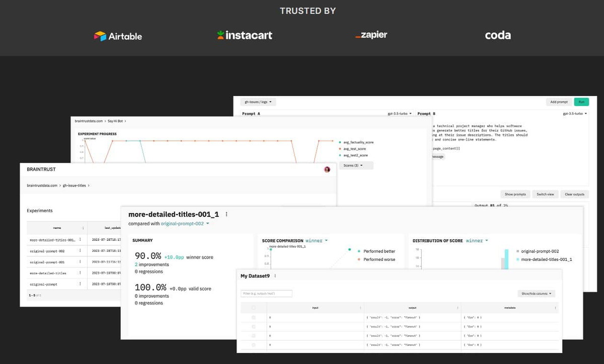Select the original-prompt-002 experiment row name
Screen dimensions: 604x364
coord(47,250)
